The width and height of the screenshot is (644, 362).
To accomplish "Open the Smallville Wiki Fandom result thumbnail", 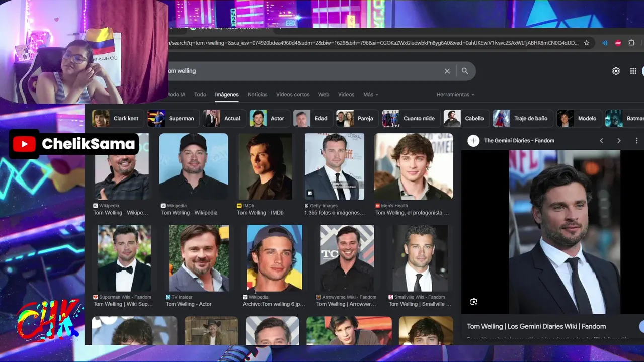I will [x=420, y=258].
